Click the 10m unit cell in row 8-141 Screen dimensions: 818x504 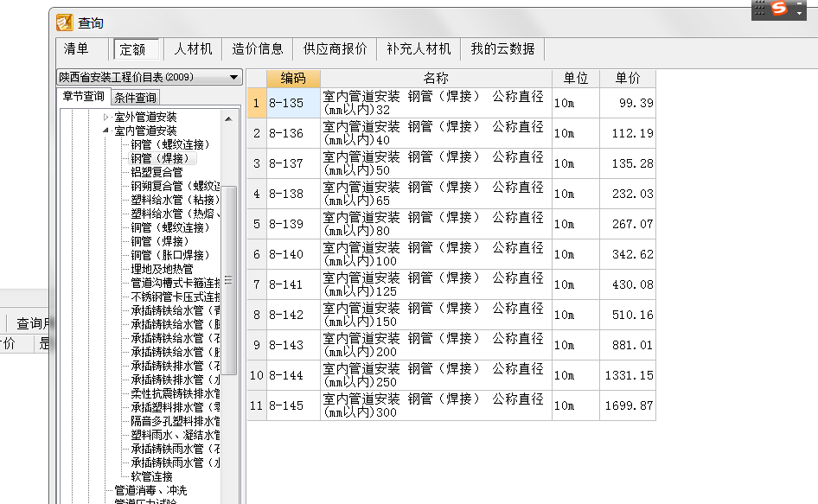[575, 284]
